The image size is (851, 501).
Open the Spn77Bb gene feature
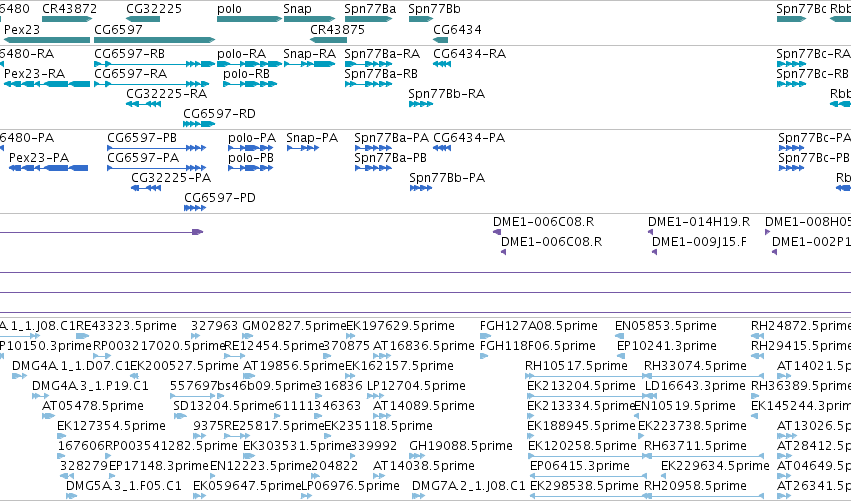[421, 19]
